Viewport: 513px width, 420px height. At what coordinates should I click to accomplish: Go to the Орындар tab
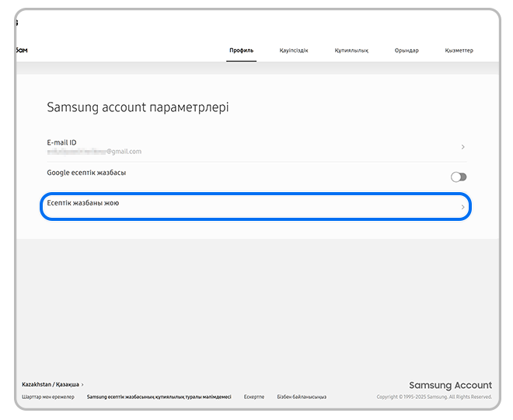click(407, 51)
